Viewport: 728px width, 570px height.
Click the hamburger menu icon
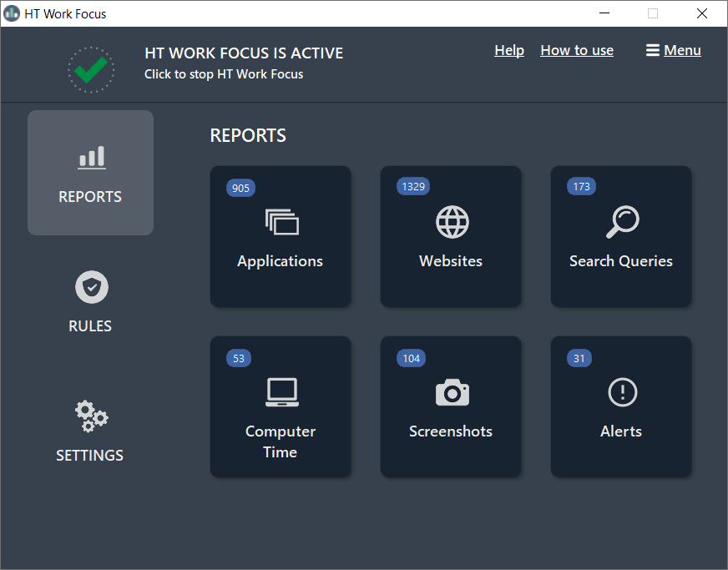click(x=652, y=50)
